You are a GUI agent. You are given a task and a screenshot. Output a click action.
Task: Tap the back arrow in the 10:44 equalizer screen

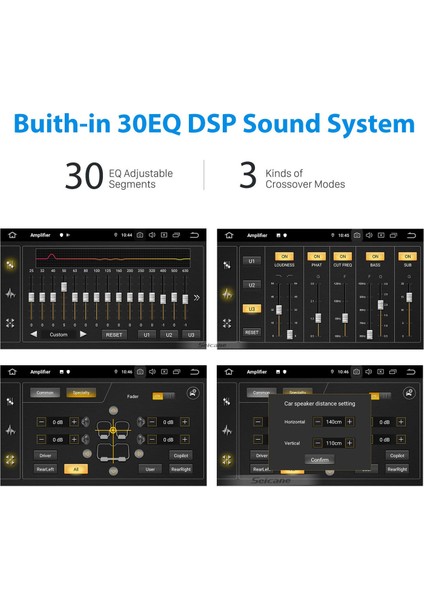pyautogui.click(x=194, y=235)
